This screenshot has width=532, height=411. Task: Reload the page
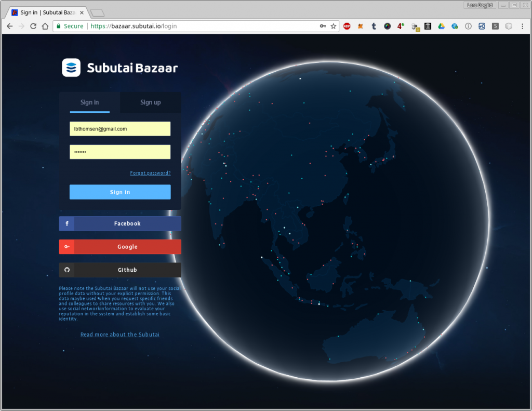pos(33,26)
